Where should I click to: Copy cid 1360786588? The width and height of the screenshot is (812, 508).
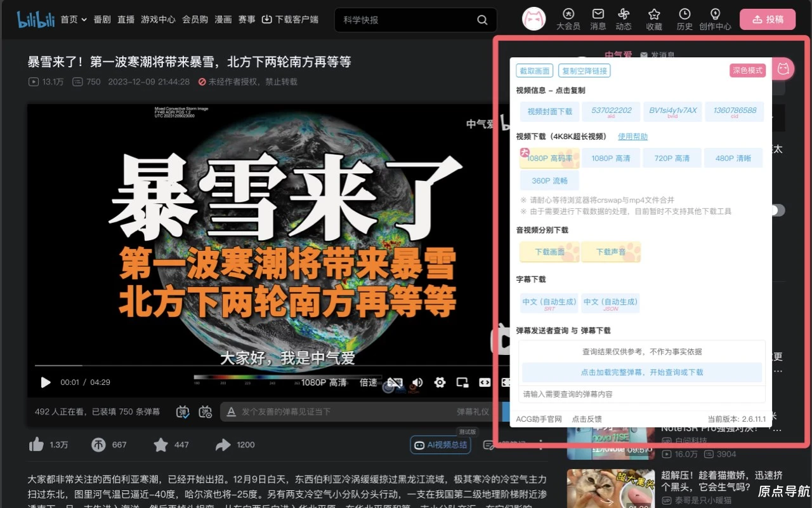[x=735, y=111]
